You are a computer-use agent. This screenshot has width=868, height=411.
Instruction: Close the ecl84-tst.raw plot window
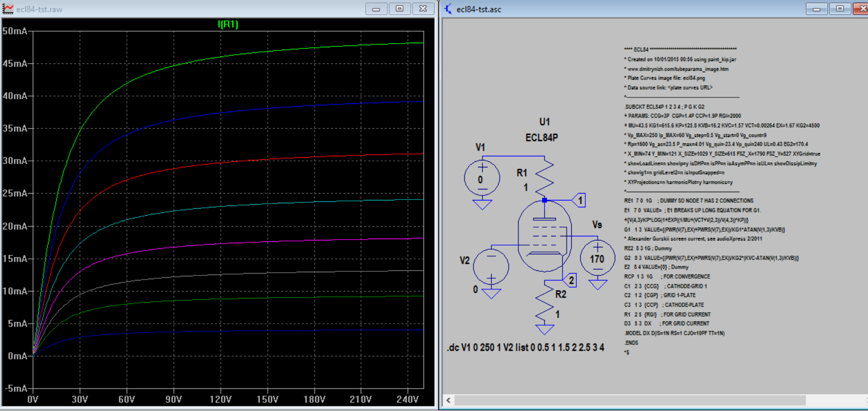[423, 9]
